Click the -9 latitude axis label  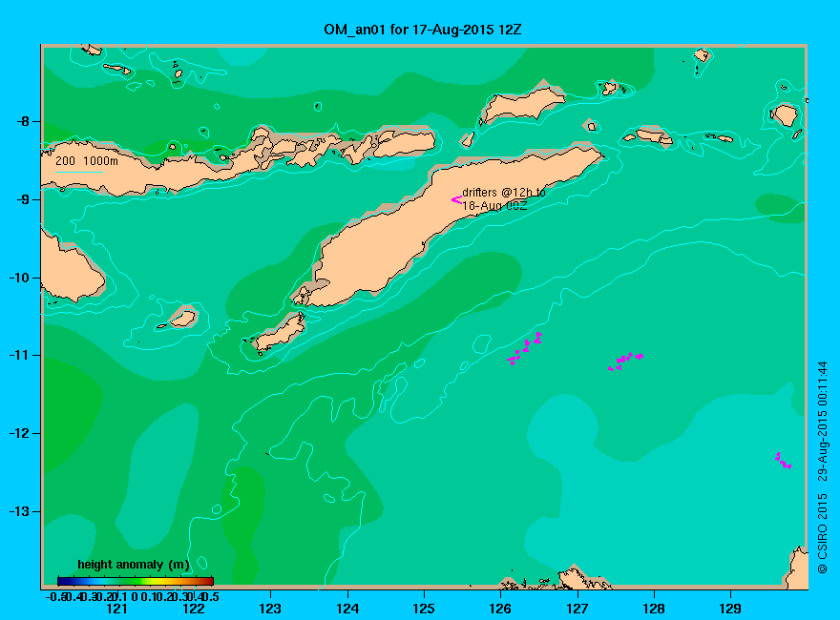pyautogui.click(x=24, y=199)
